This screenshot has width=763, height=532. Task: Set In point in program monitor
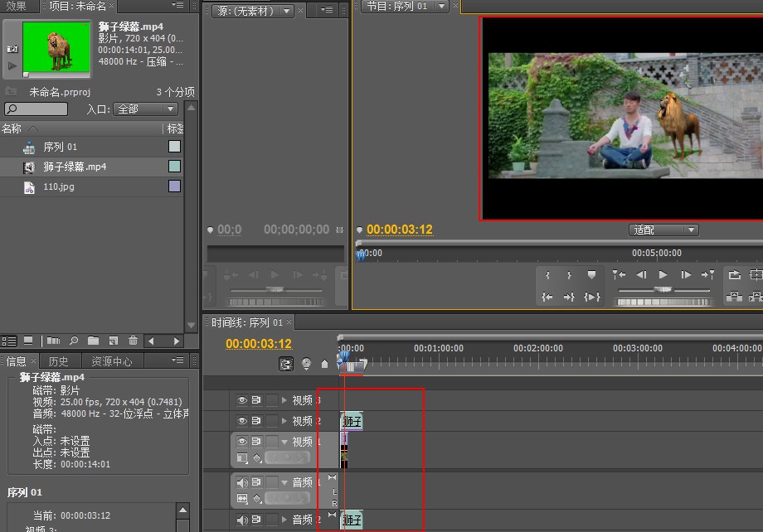pos(548,275)
